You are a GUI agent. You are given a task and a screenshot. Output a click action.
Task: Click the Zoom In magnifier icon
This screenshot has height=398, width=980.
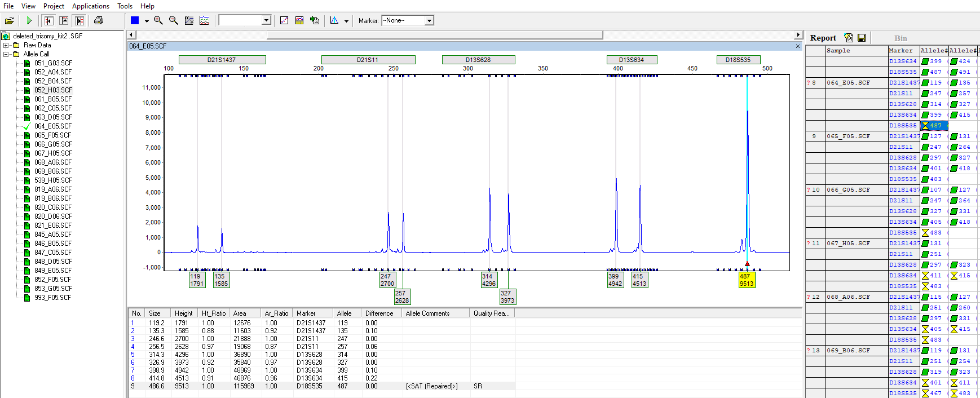tap(158, 21)
